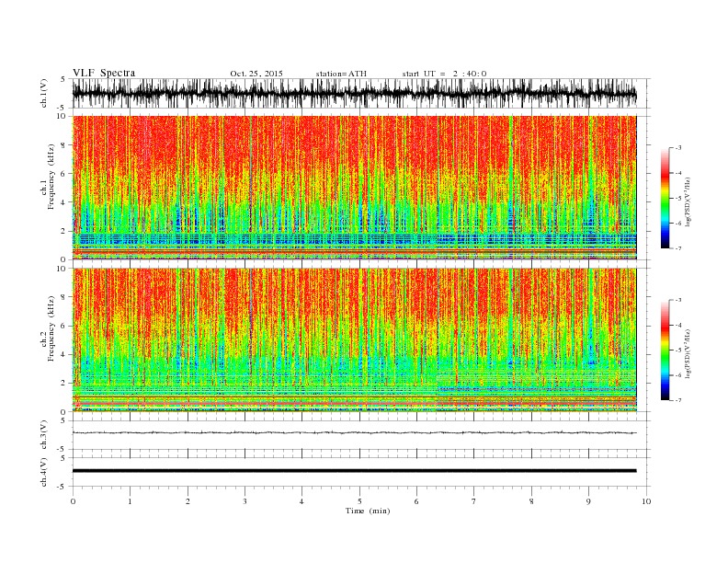Select the "Time (min)" axis label
This screenshot has height=563, width=728.
368,511
